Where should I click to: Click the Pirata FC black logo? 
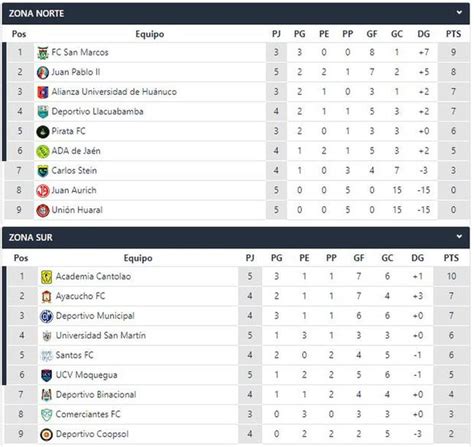(43, 132)
